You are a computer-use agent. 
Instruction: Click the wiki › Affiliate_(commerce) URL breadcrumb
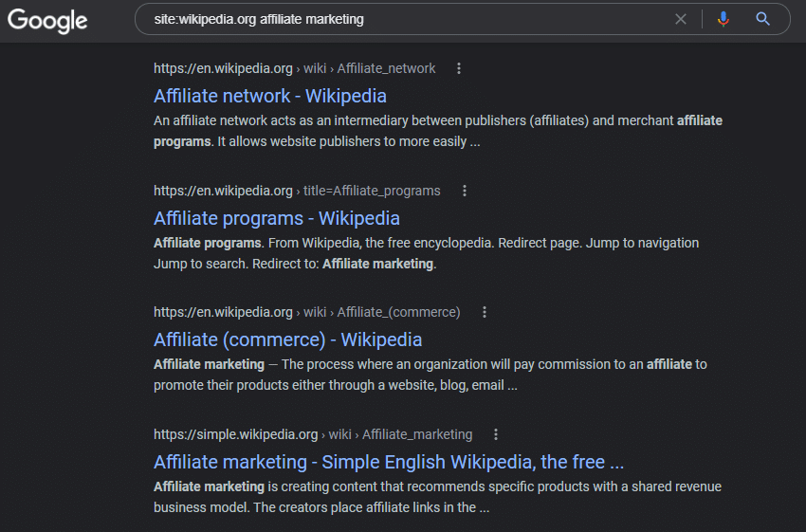pyautogui.click(x=381, y=312)
